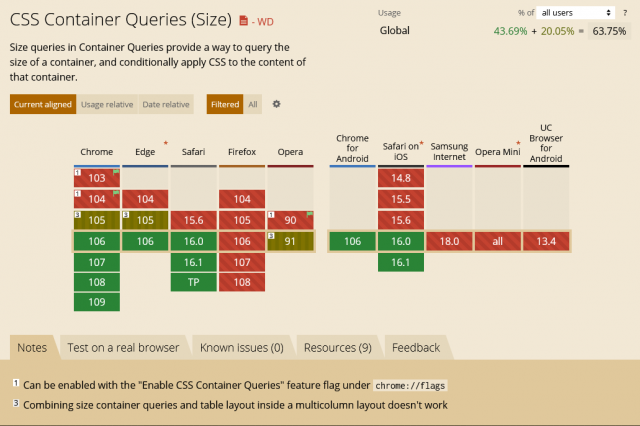
Task: Click the Safari browser column header
Action: (x=193, y=152)
